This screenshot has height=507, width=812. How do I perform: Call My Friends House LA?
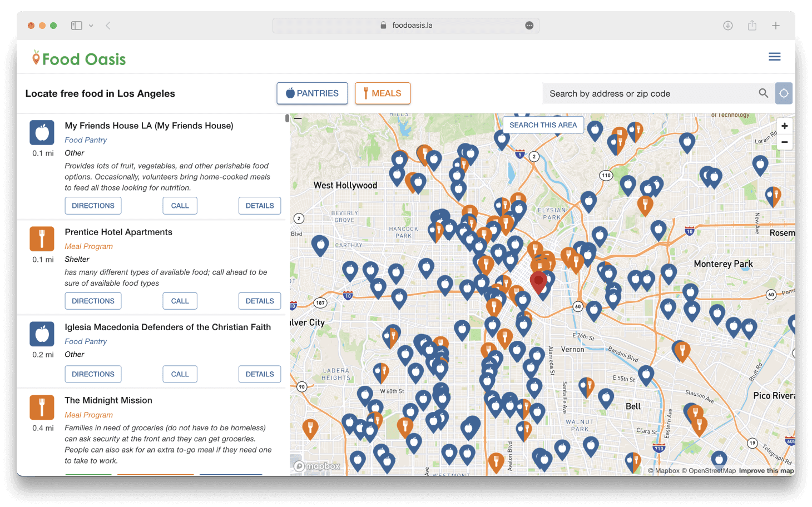click(180, 206)
